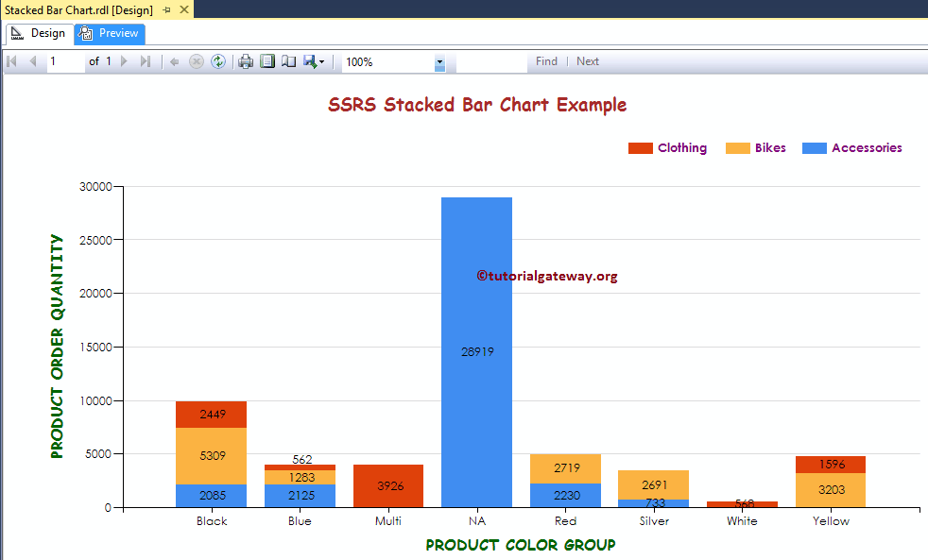
Task: Click the Stop rendering icon
Action: [x=197, y=60]
